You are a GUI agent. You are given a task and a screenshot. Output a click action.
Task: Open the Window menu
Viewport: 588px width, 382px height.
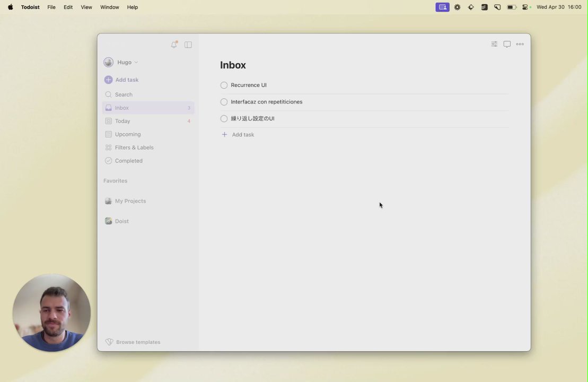pos(110,7)
